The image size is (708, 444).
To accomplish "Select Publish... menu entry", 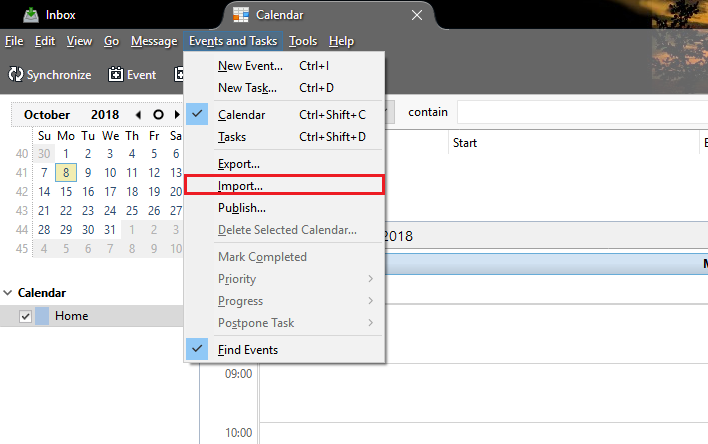I will pyautogui.click(x=284, y=208).
